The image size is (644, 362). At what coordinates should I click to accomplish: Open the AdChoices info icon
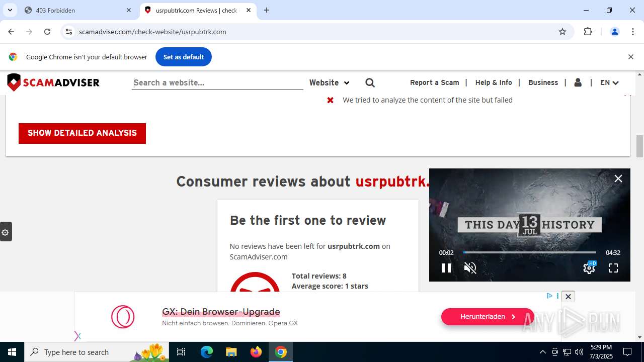pos(549,296)
